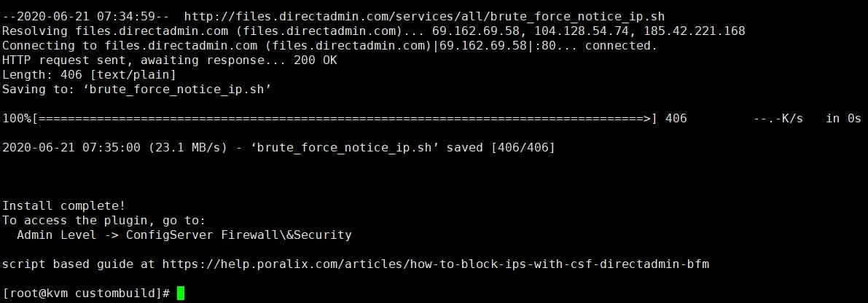868x303 pixels.
Task: Click the 'Install complete!' message
Action: tap(63, 205)
